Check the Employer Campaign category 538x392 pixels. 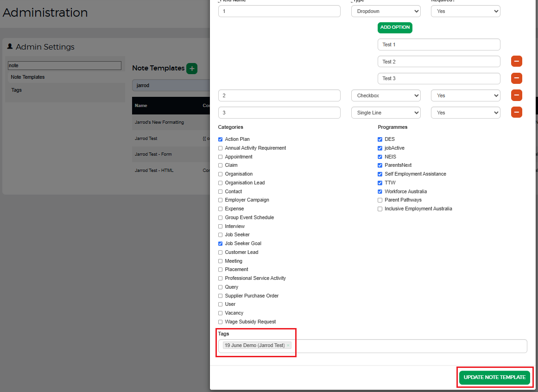tap(220, 200)
